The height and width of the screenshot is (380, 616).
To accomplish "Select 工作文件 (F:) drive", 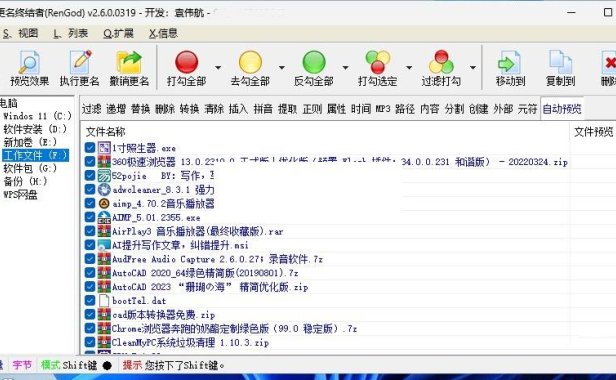I will coord(35,155).
